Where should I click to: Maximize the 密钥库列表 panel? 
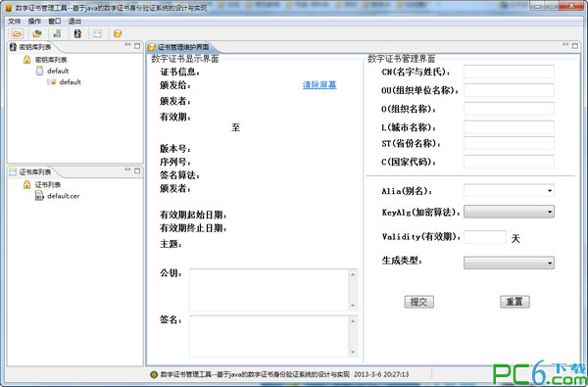point(137,46)
